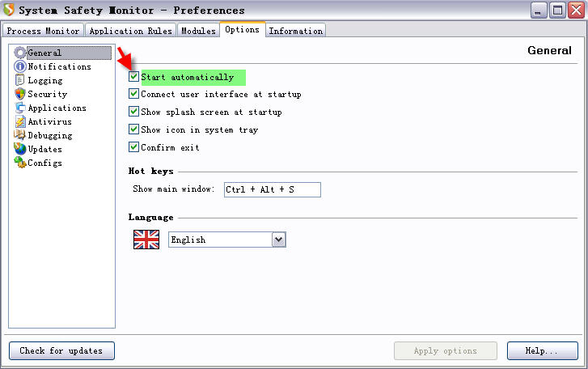588x369 pixels.
Task: Disable Show splash screen at startup
Action: point(134,112)
